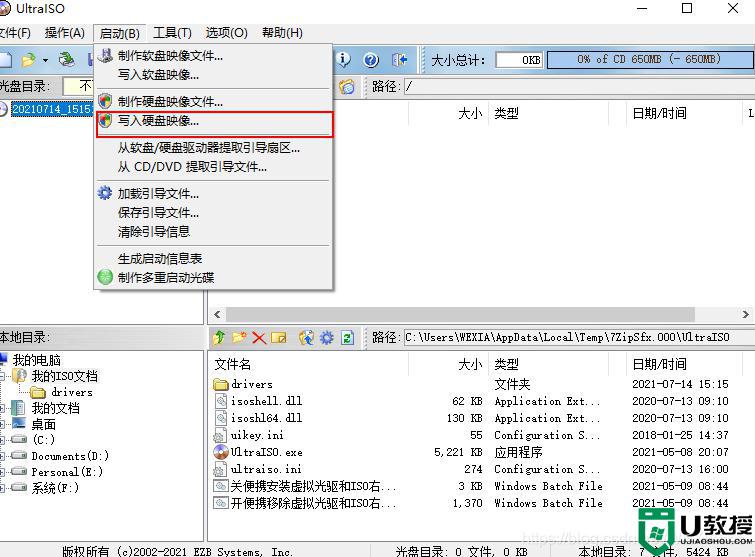Click the drivers folder icon in file list
755x557 pixels.
[221, 384]
